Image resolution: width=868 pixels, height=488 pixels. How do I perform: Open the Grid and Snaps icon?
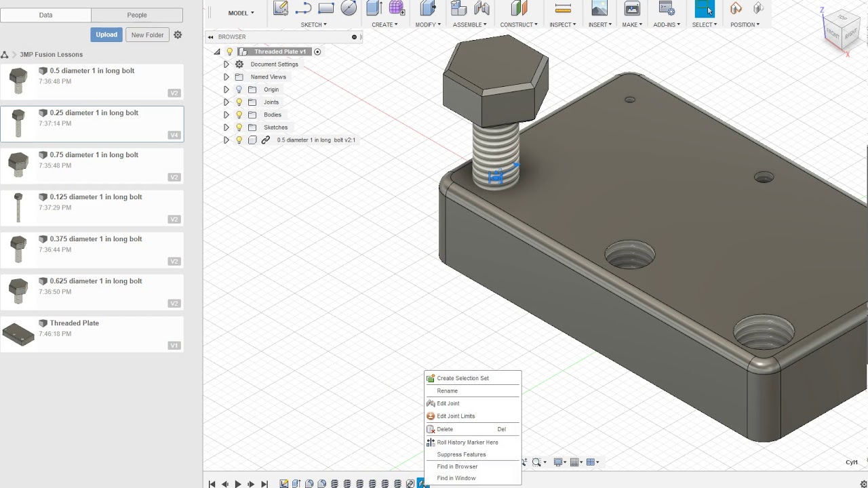tap(574, 462)
